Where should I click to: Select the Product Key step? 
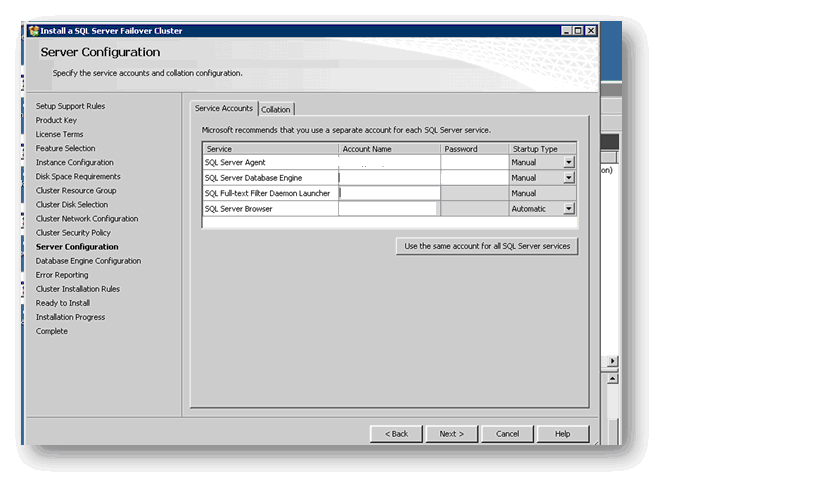(x=56, y=120)
